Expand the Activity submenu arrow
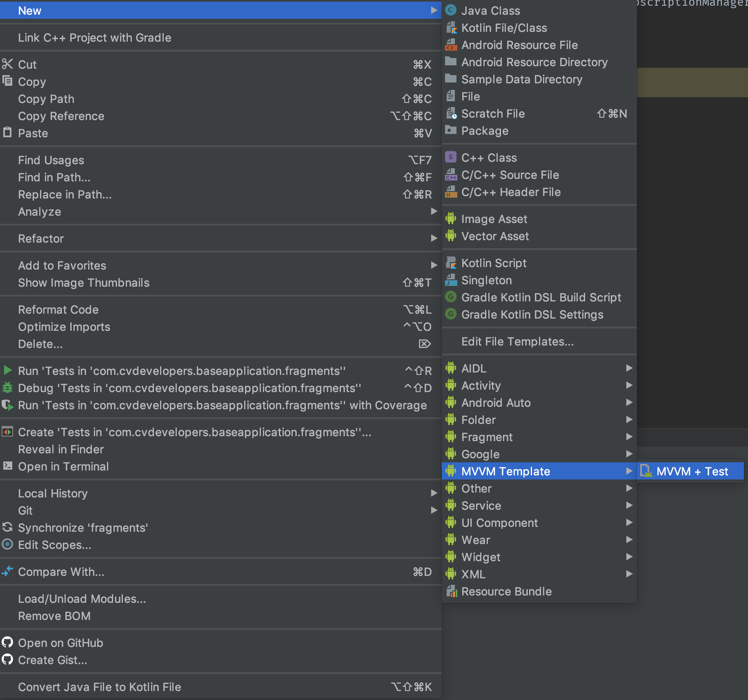The width and height of the screenshot is (748, 700). [x=629, y=385]
